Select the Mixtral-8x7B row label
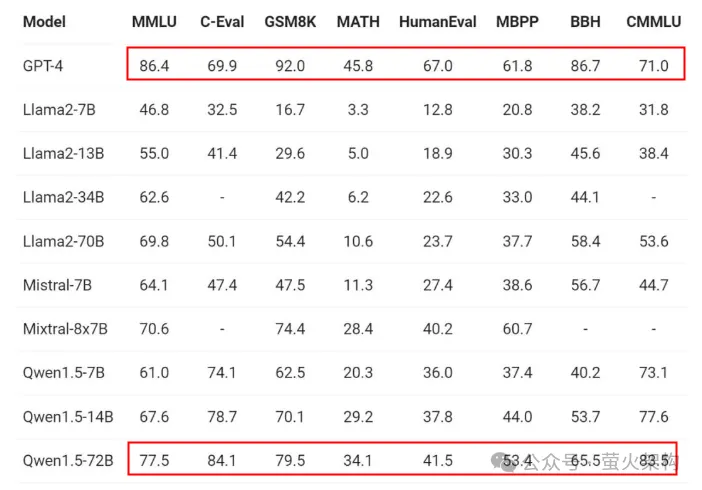 point(68,329)
